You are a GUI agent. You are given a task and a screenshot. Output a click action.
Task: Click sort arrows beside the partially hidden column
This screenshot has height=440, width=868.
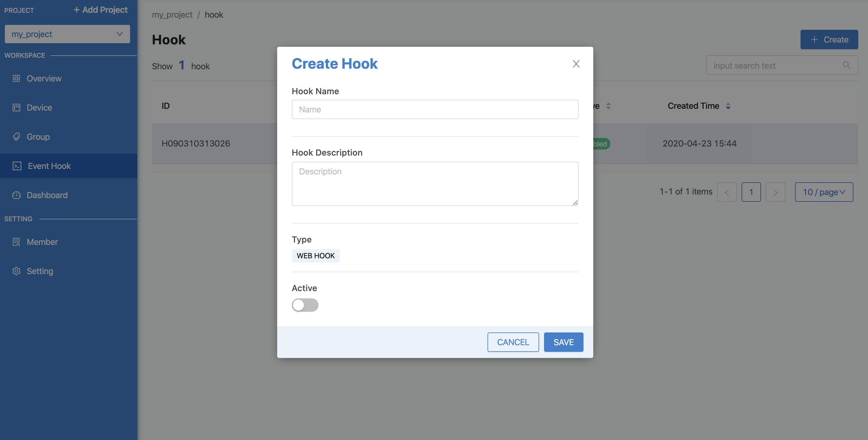(608, 106)
